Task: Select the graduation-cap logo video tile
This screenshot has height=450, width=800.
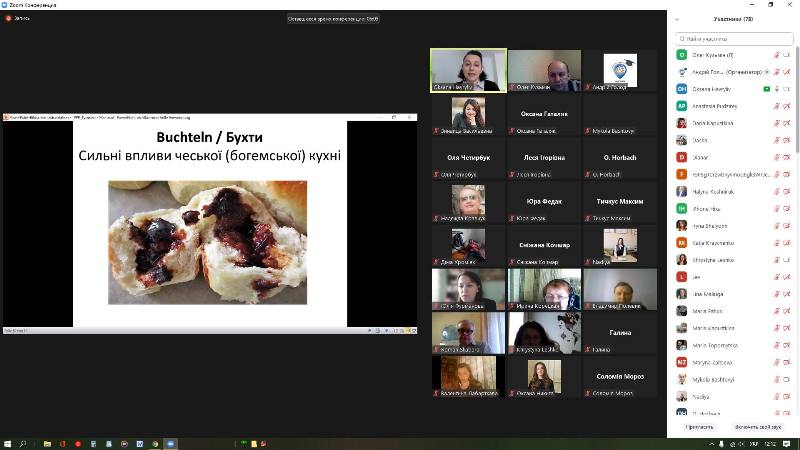Action: click(x=620, y=70)
